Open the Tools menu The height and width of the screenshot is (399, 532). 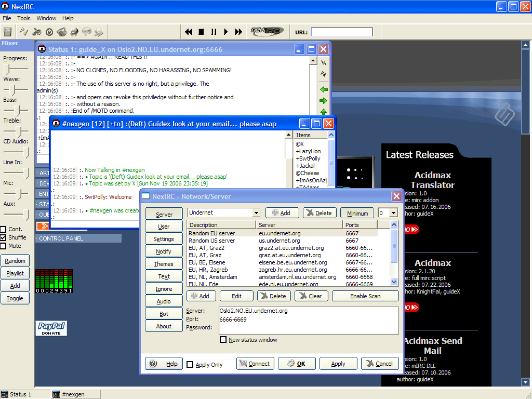tap(24, 18)
